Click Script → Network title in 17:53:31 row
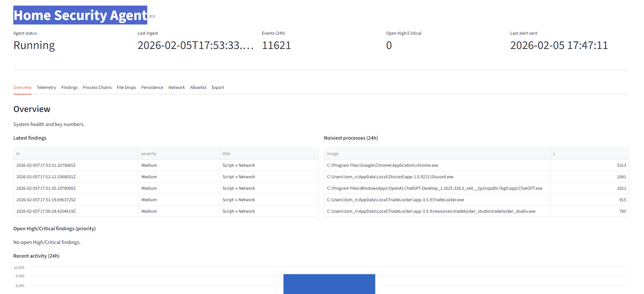The height and width of the screenshot is (294, 644). (269, 165)
